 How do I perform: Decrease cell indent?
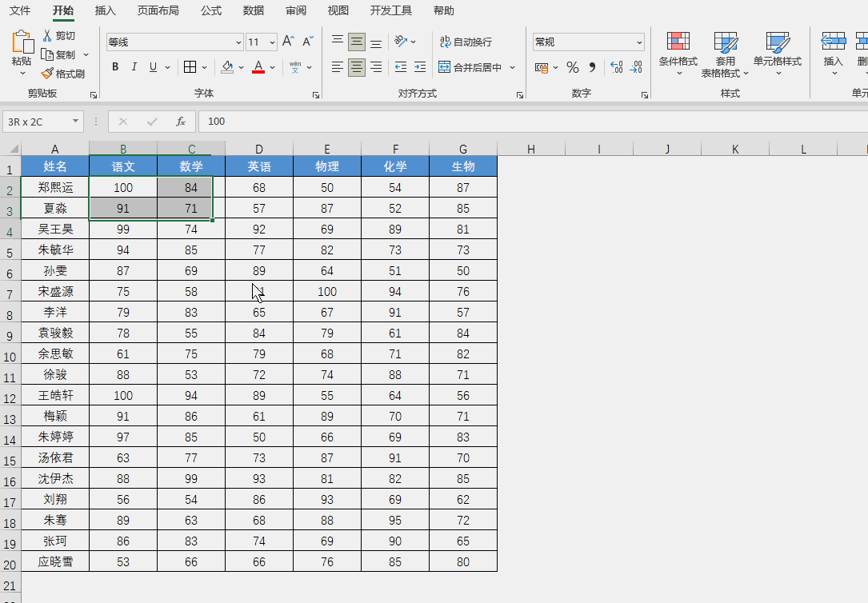click(x=401, y=67)
